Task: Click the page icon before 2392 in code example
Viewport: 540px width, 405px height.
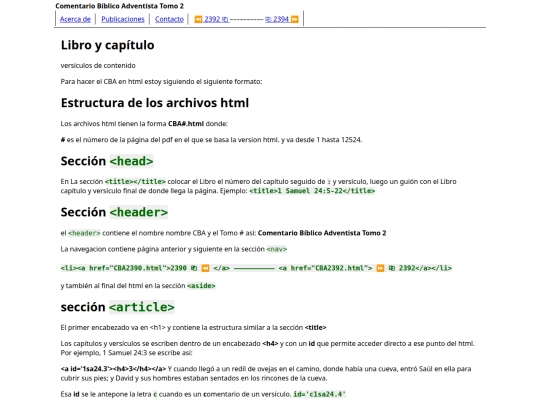Action: click(x=392, y=268)
